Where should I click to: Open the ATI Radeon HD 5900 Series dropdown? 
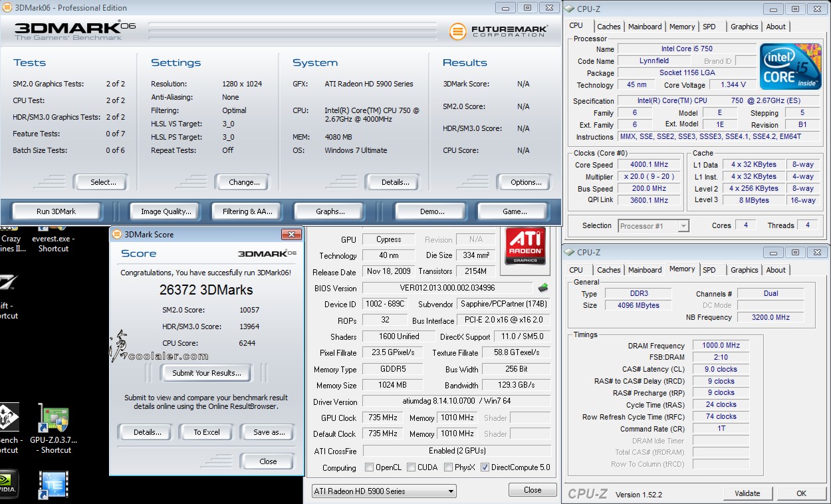[384, 491]
